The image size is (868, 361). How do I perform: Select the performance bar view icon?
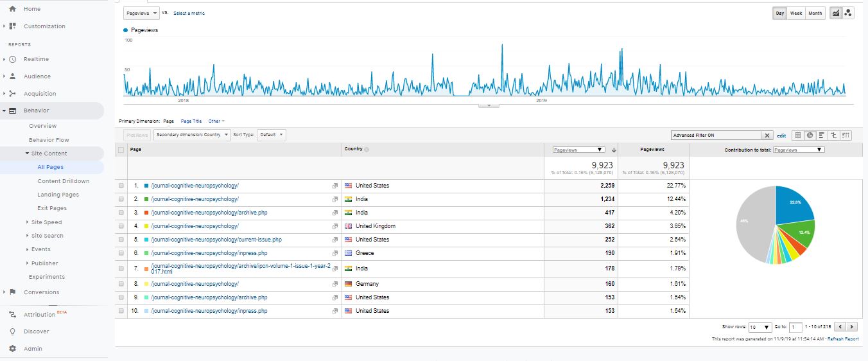[x=822, y=136]
